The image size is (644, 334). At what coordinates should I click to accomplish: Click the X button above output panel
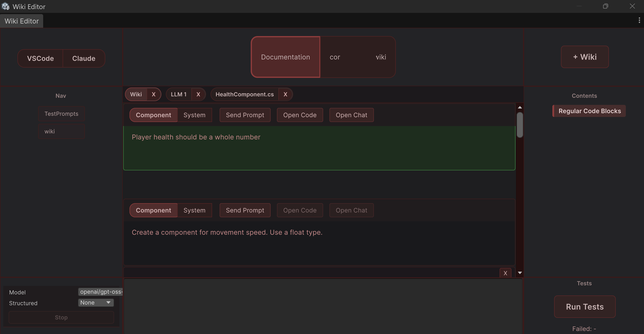pos(505,273)
